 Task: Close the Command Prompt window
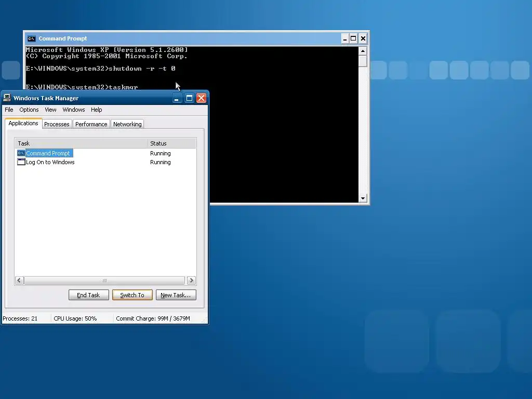363,38
